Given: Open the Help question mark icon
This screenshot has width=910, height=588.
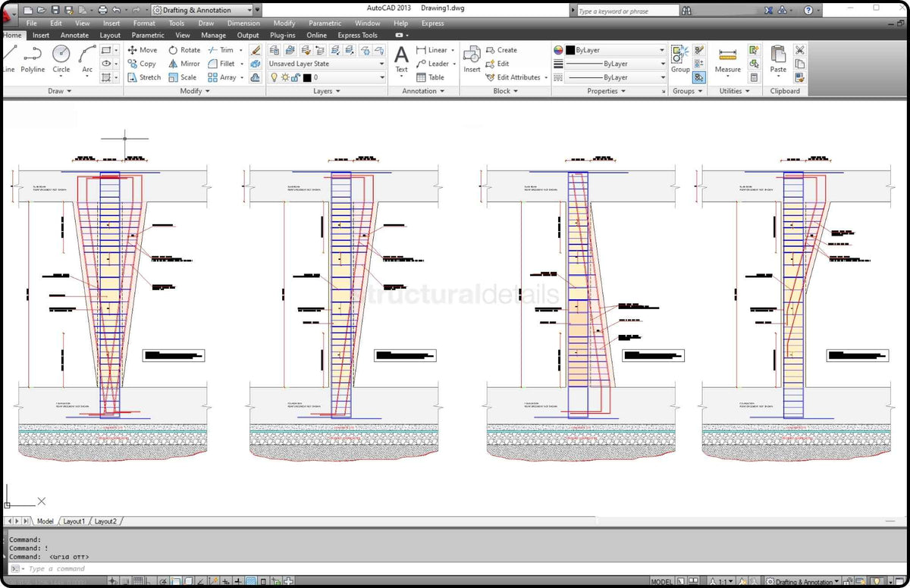Looking at the screenshot, I should [808, 11].
